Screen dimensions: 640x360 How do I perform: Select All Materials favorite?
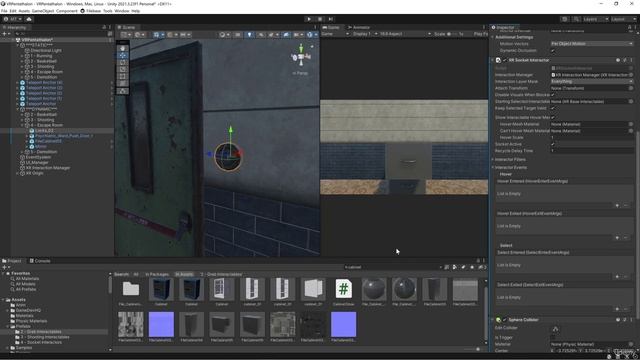click(27, 279)
